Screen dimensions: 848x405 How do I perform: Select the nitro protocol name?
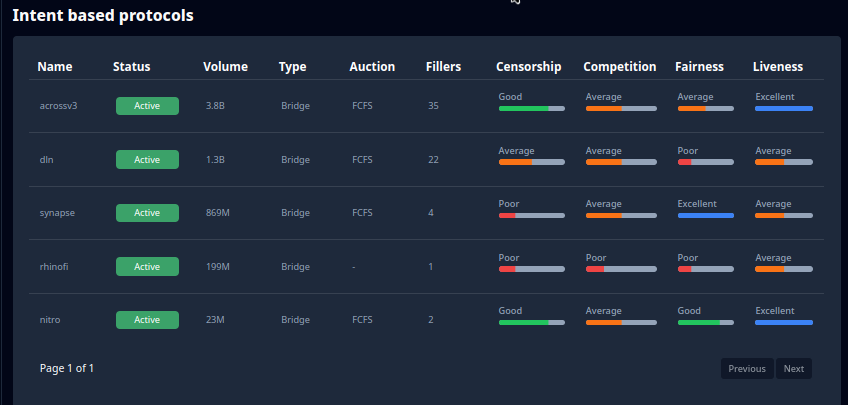[x=50, y=320]
